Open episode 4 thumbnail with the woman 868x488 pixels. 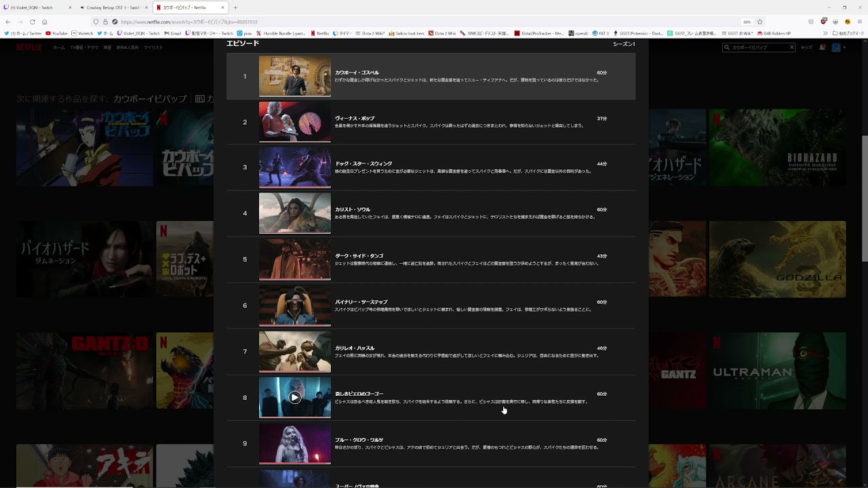(294, 213)
